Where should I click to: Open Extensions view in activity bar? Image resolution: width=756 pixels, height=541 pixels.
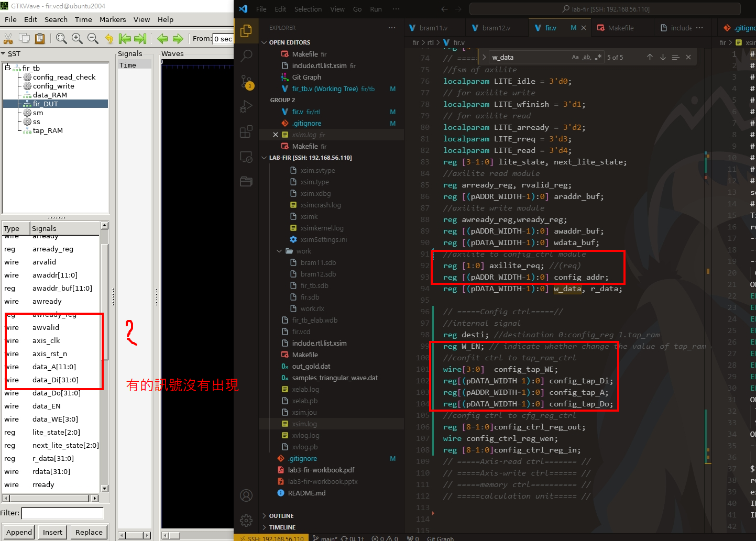click(246, 131)
